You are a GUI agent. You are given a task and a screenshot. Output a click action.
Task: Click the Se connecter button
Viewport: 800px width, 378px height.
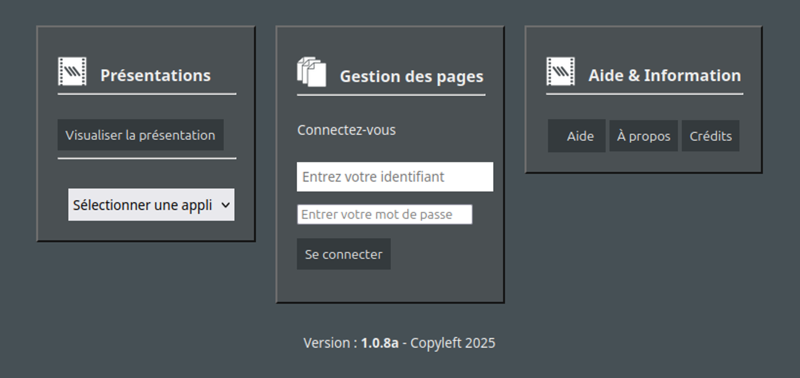point(344,254)
